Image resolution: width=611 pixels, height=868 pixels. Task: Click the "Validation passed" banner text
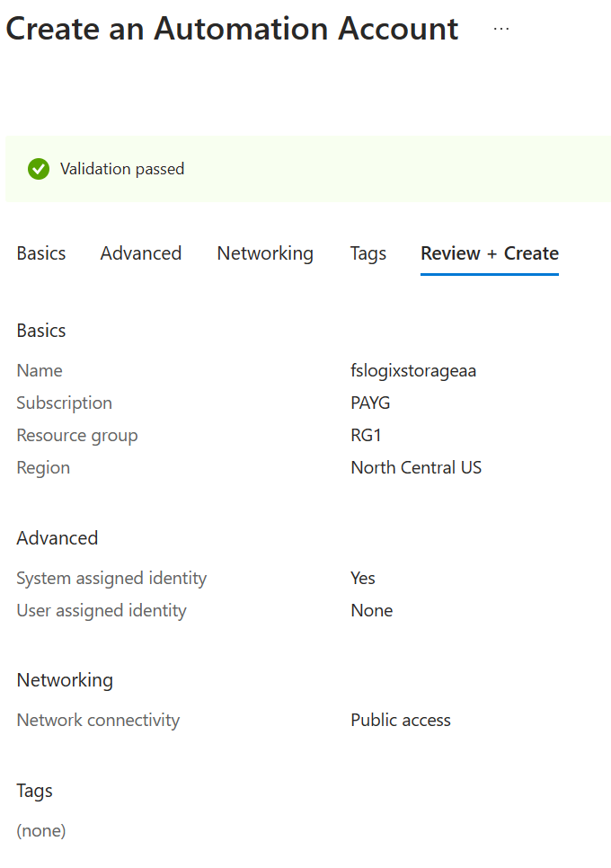(x=122, y=169)
